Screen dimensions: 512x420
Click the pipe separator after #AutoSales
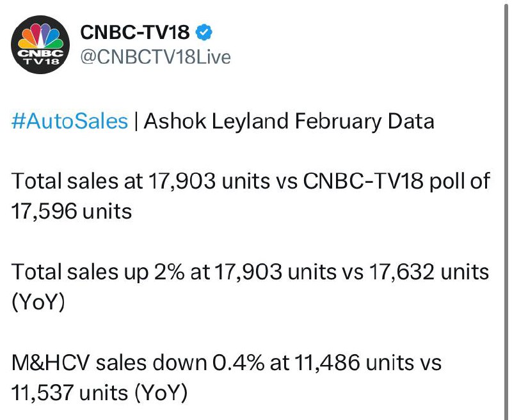click(136, 121)
